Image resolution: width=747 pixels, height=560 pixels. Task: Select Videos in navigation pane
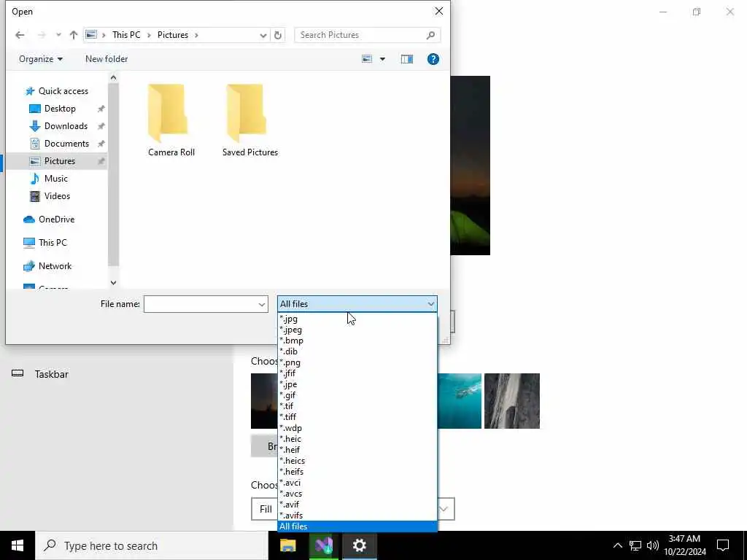click(57, 196)
